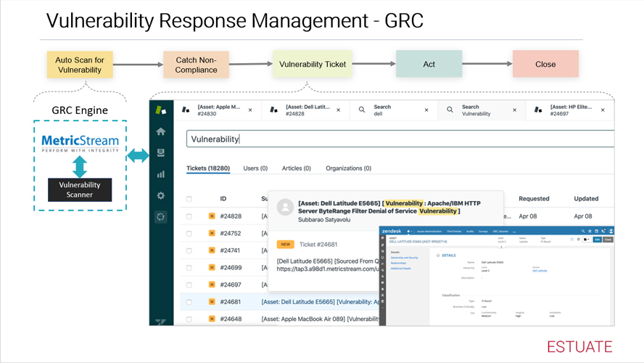Open the Relationships link
This screenshot has width=644, height=363.
pyautogui.click(x=398, y=263)
